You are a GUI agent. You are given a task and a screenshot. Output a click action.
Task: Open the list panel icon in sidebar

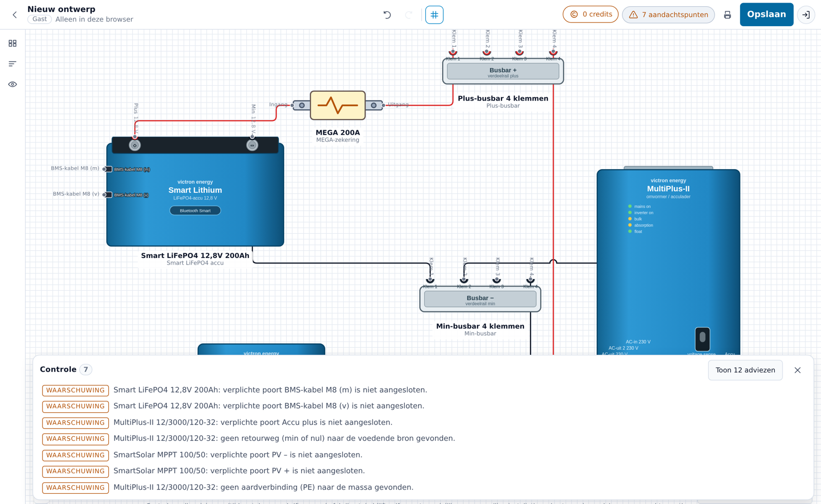(12, 64)
